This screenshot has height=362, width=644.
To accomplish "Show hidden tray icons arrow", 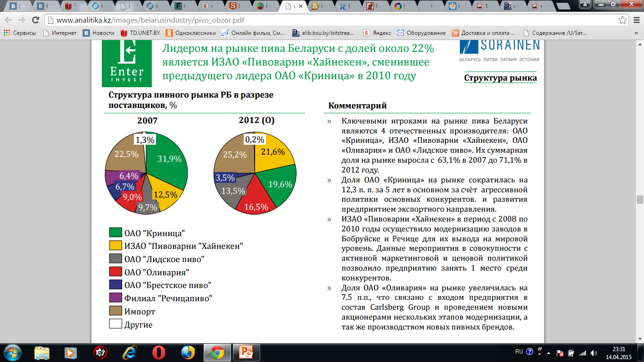I will pos(549,353).
